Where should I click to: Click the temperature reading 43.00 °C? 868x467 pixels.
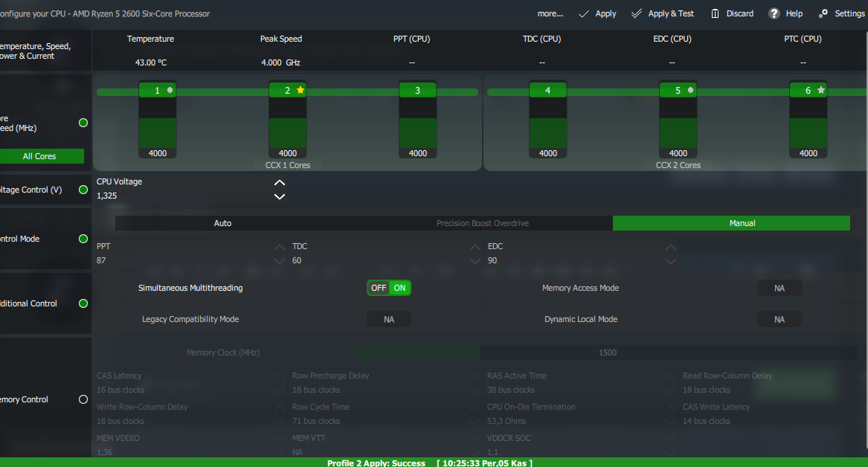tap(150, 62)
